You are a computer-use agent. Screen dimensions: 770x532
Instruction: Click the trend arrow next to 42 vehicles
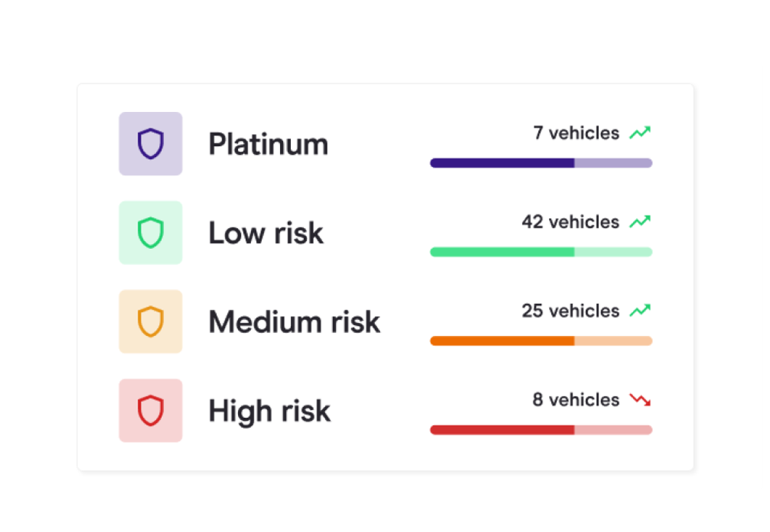pyautogui.click(x=640, y=221)
